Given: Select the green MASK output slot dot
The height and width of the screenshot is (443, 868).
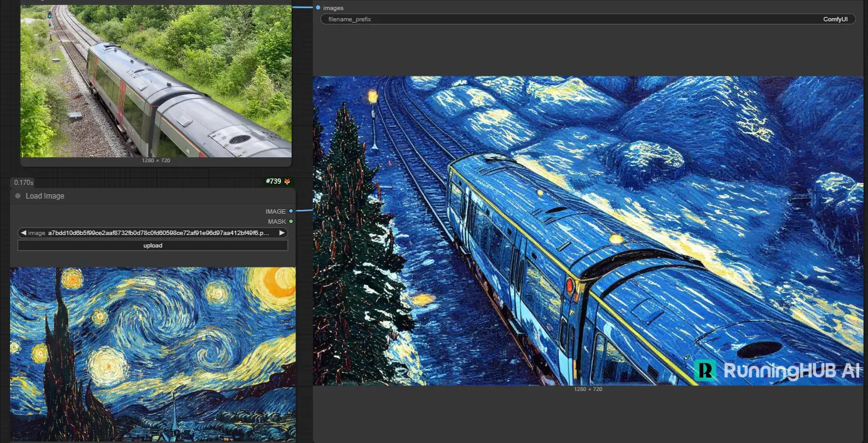Looking at the screenshot, I should point(291,221).
